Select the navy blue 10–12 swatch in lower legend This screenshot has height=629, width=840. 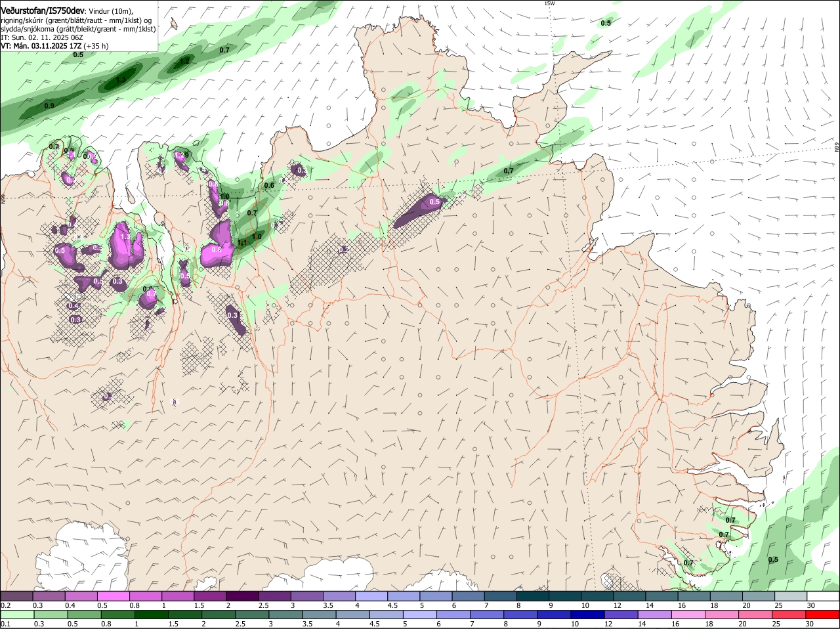(x=589, y=615)
